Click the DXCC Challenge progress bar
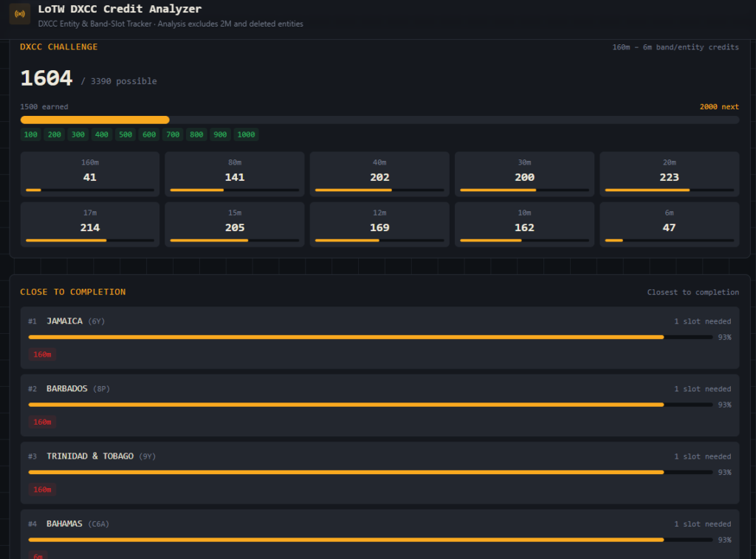The height and width of the screenshot is (559, 756). pyautogui.click(x=379, y=120)
